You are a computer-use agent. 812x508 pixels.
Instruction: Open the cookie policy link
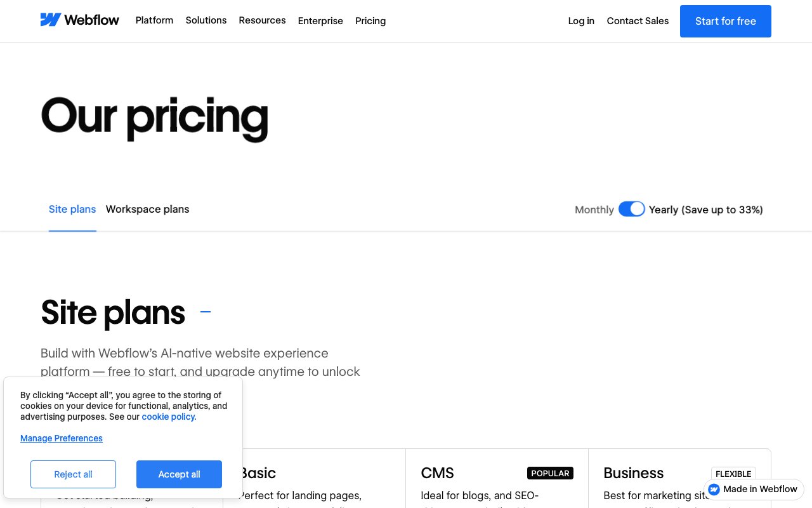(169, 417)
